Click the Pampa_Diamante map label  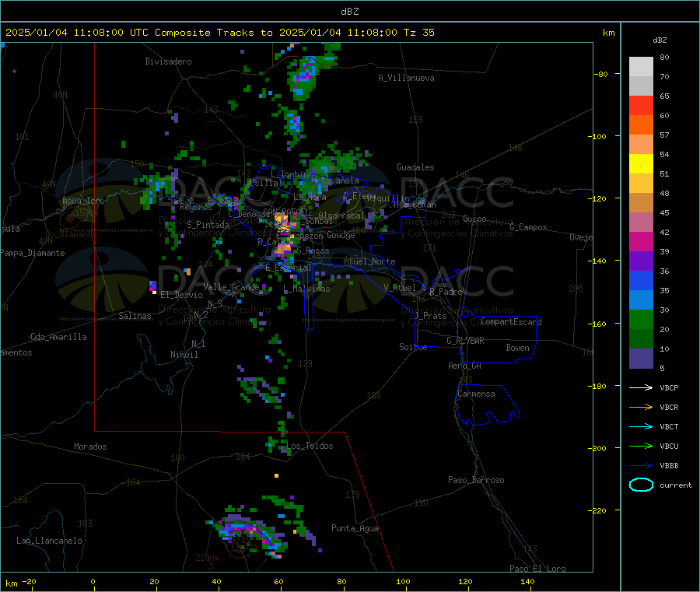point(33,253)
